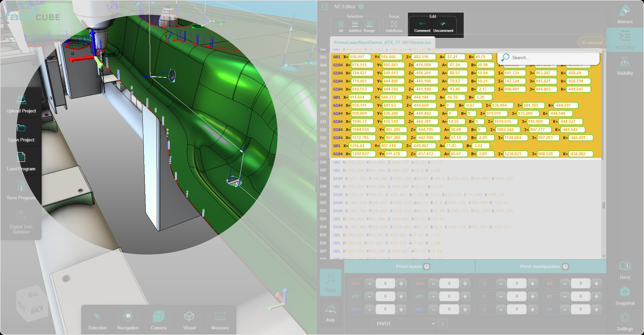The height and width of the screenshot is (335, 644).
Task: Choose Additive selection mode
Action: (x=355, y=27)
